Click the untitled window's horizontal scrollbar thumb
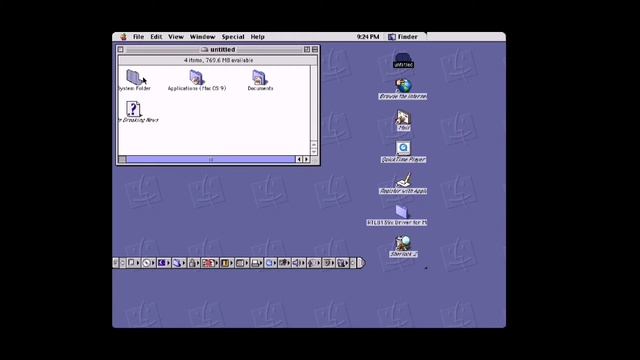The image size is (640, 360). point(211,160)
